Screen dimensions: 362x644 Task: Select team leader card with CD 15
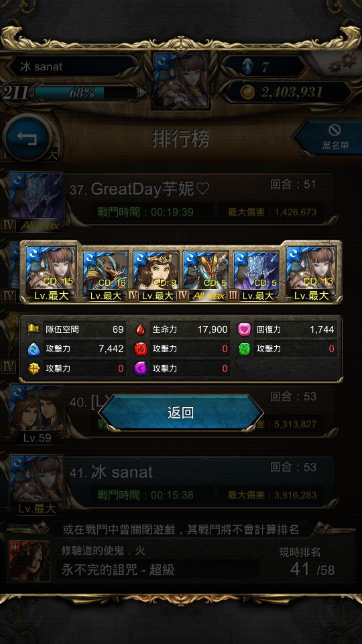tap(51, 273)
